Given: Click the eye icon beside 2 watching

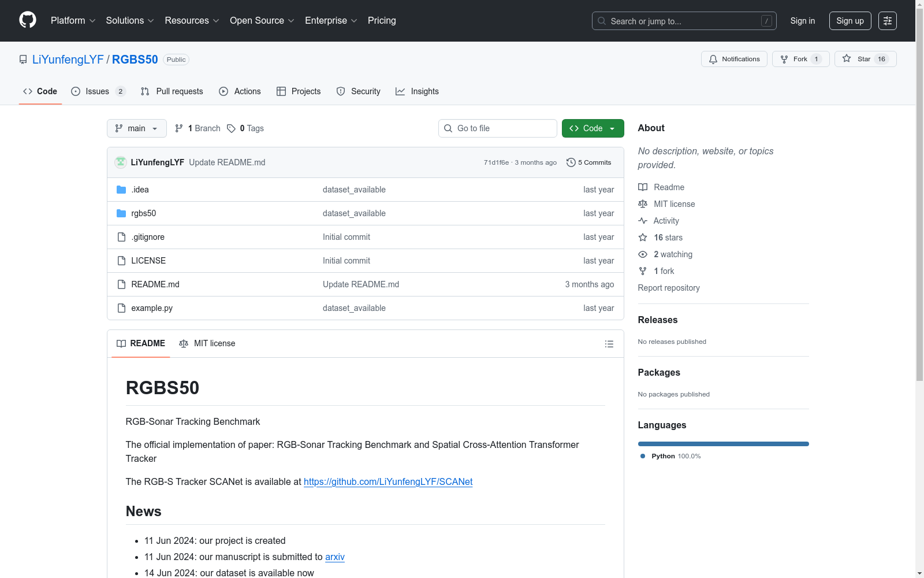Looking at the screenshot, I should [643, 254].
